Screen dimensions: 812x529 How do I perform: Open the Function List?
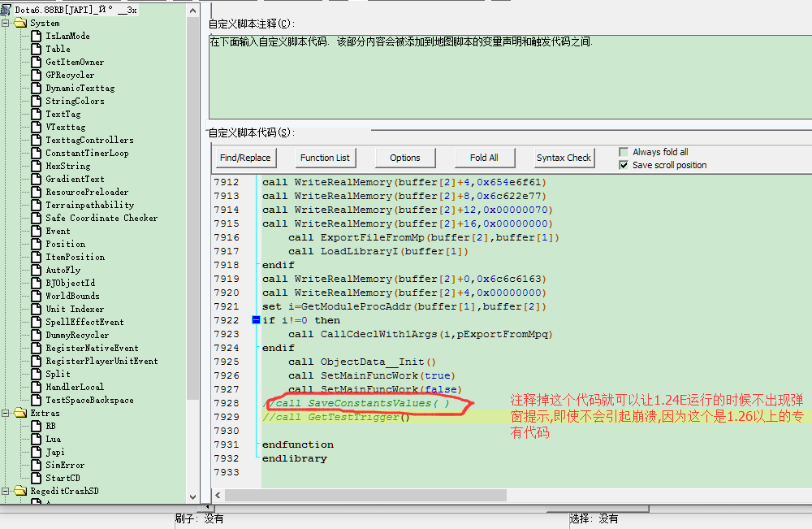325,158
